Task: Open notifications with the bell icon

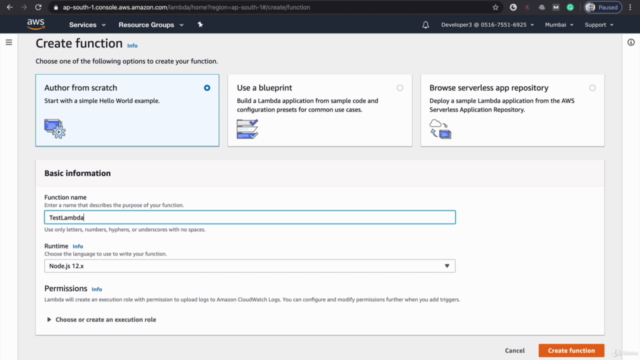Action: (x=425, y=25)
